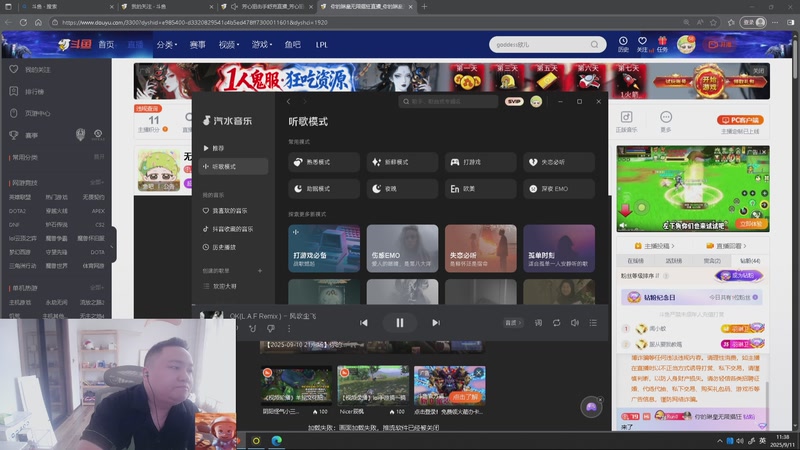Open the 孤单时刻 mode card
Screen dimensions: 800x450
559,248
